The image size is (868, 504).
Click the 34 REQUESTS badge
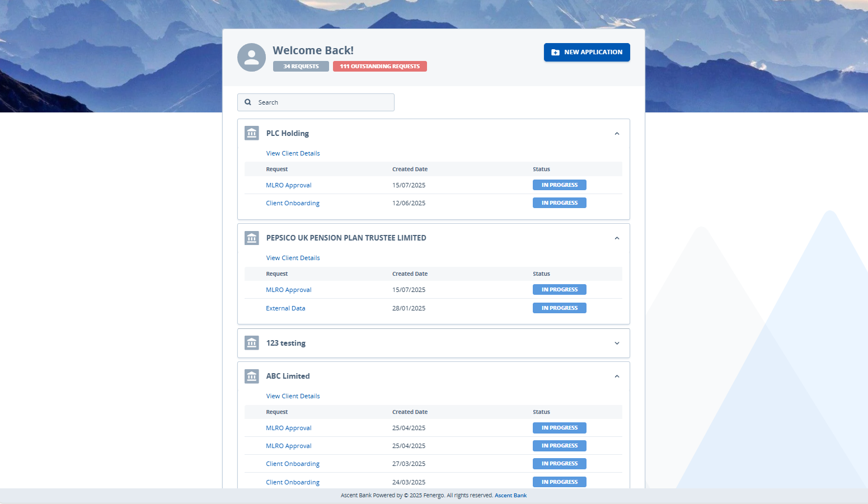(301, 66)
